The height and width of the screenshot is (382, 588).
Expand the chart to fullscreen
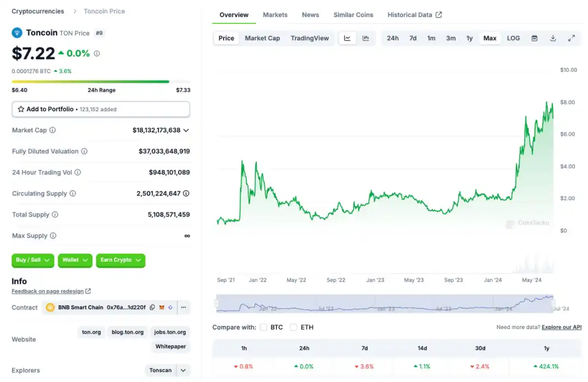tap(572, 38)
